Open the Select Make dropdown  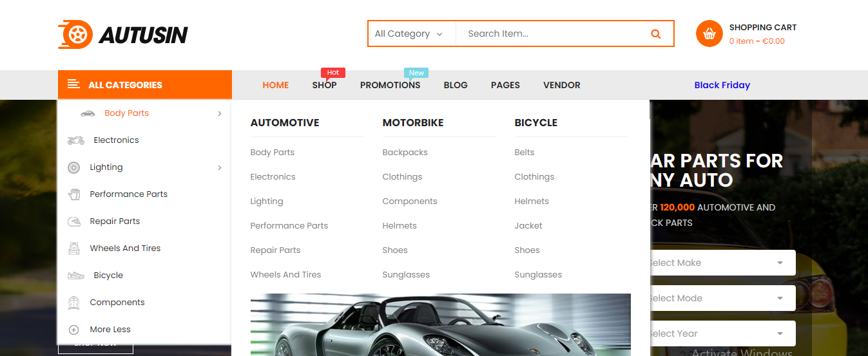[x=722, y=263]
